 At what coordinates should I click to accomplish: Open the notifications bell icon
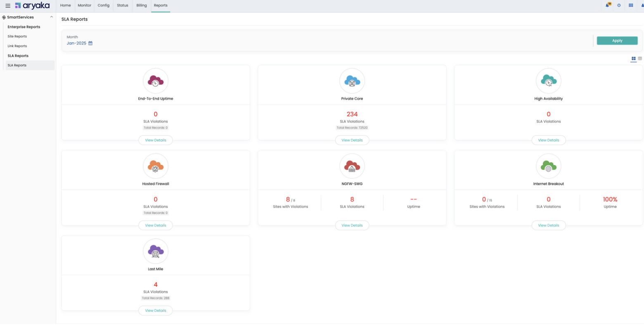point(607,5)
